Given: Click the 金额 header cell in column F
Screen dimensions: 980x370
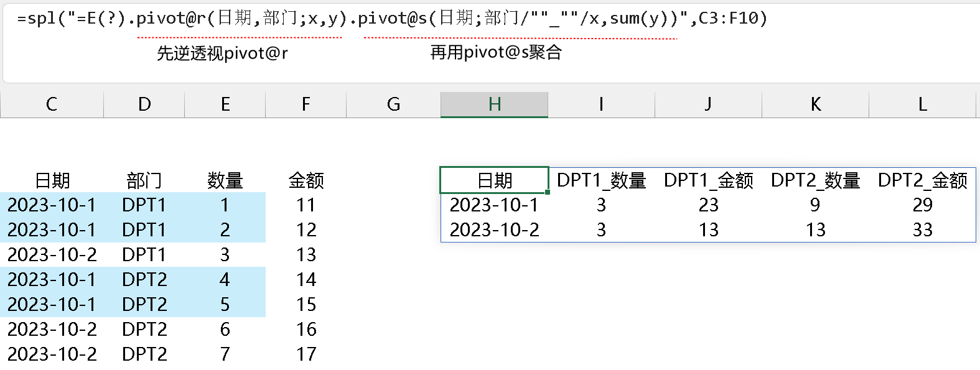Looking at the screenshot, I should [306, 180].
